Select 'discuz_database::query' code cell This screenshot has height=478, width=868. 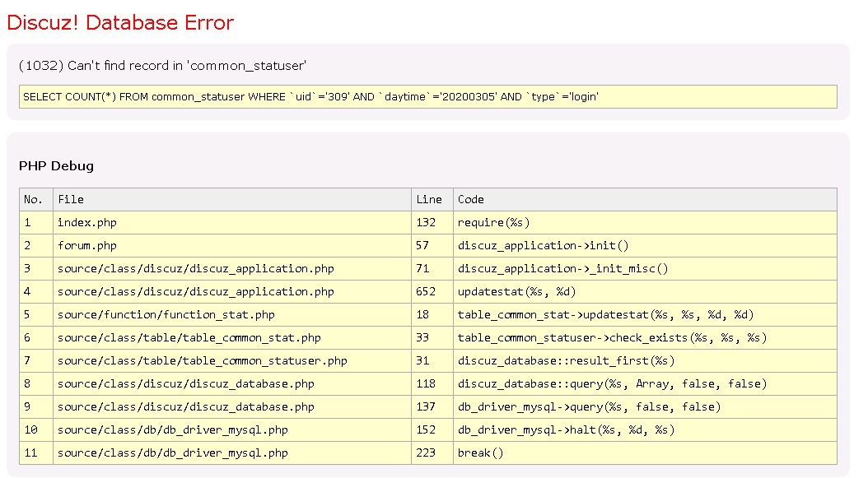(x=645, y=384)
